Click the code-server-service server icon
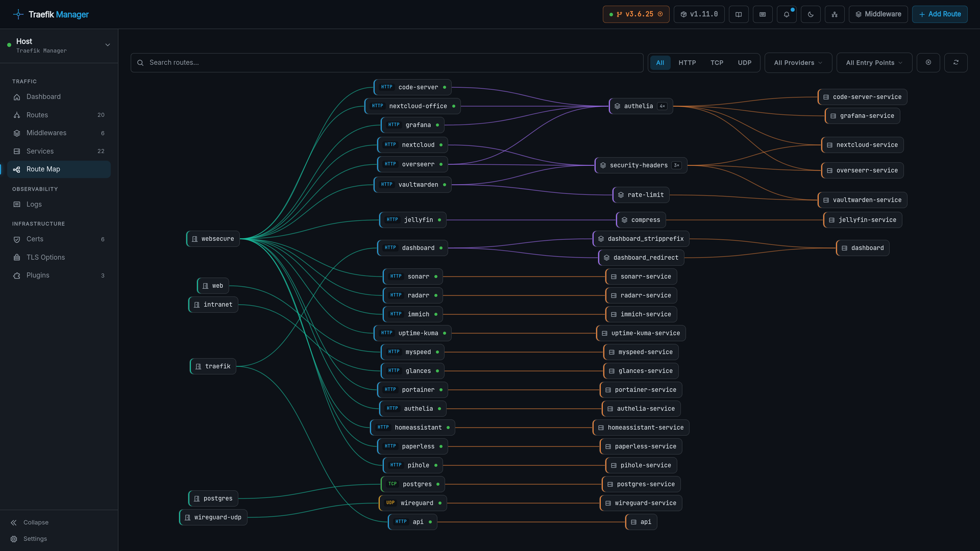Viewport: 980px width, 551px height. click(x=826, y=97)
